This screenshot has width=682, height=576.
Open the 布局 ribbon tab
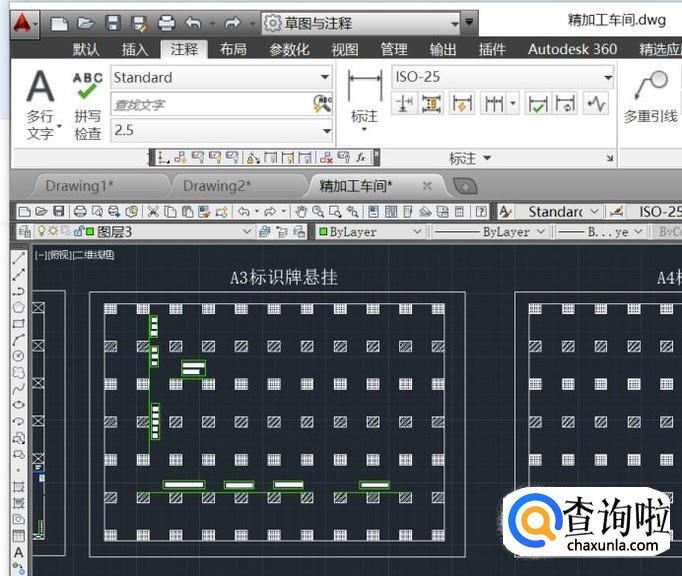pos(233,49)
